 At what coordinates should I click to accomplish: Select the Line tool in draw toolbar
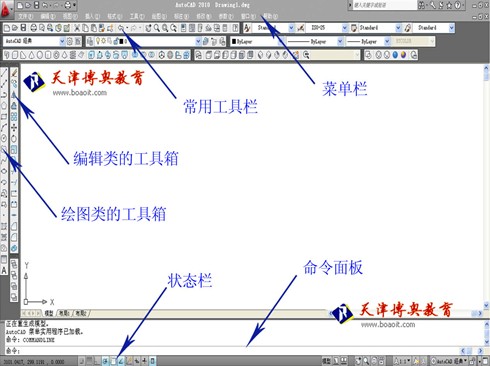(4, 72)
